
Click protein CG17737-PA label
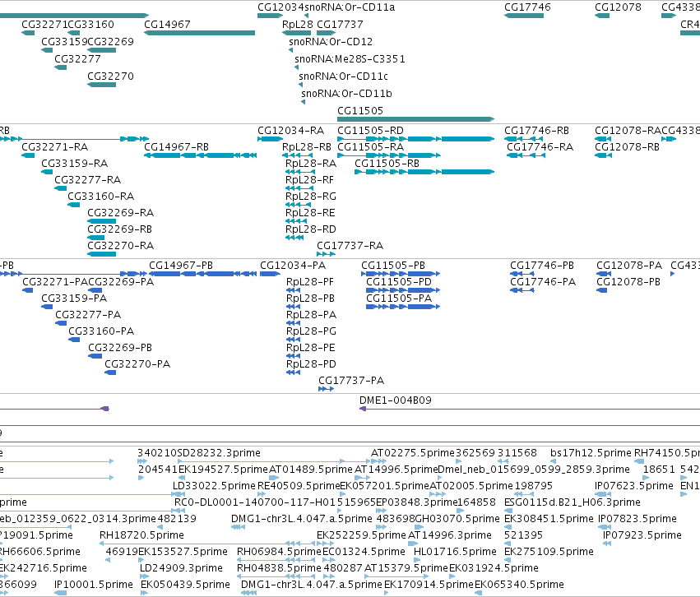pyautogui.click(x=351, y=381)
